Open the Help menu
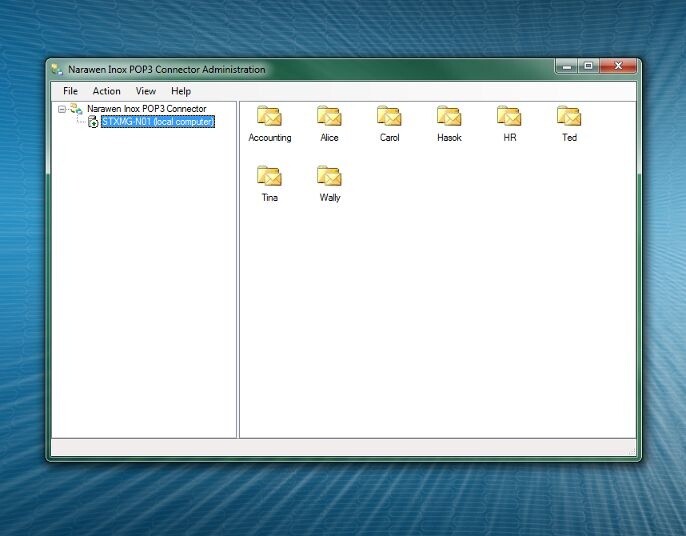The height and width of the screenshot is (536, 686). tap(181, 91)
